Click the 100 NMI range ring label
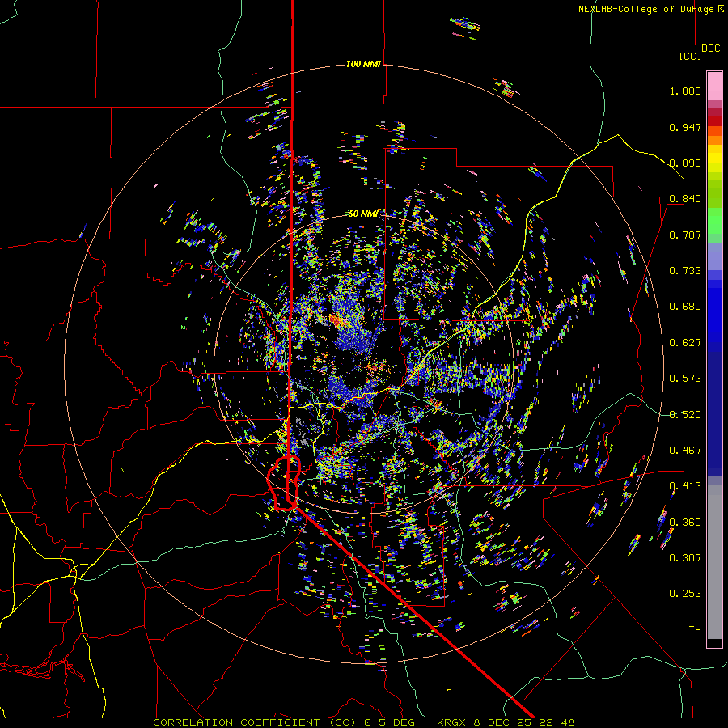This screenshot has height=728, width=728. tap(363, 64)
